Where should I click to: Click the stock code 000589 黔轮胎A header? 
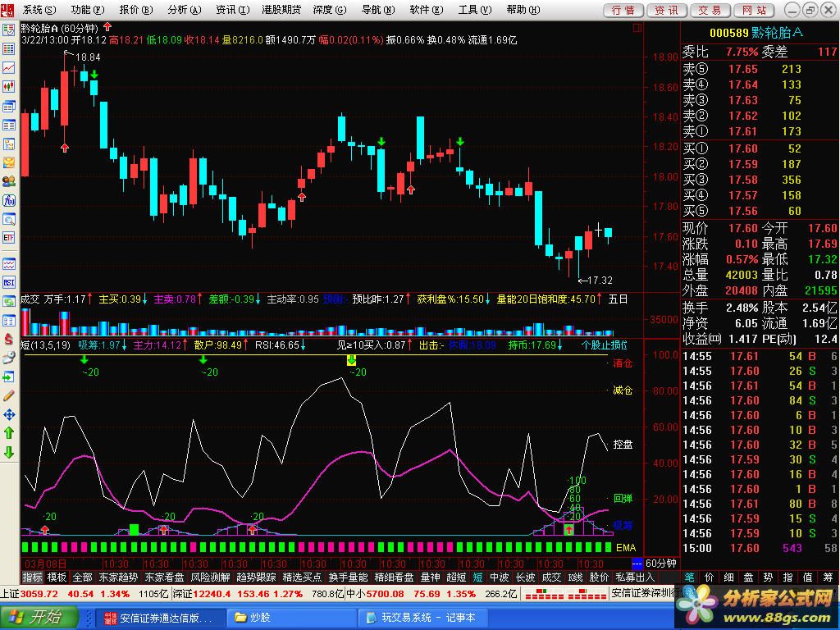756,33
